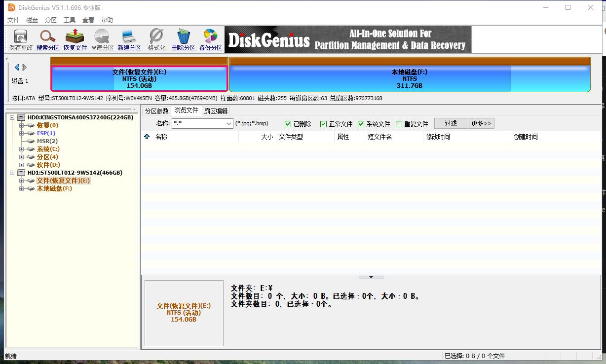This screenshot has width=606, height=364.
Task: Open the 查看 (View) menu
Action: point(88,20)
